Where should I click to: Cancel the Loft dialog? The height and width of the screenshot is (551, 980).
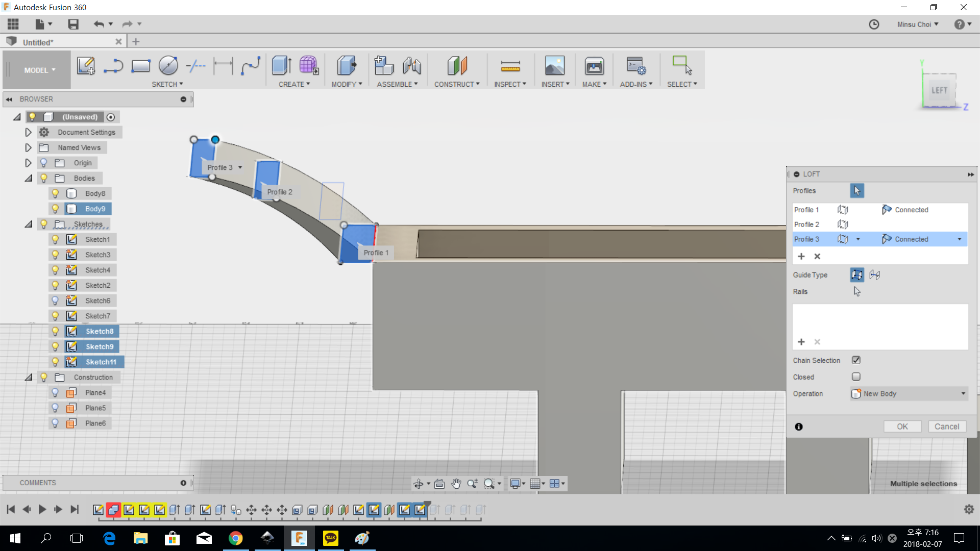click(947, 427)
